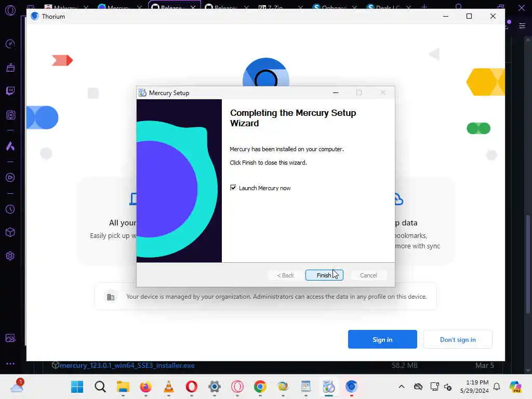Open GX Cleaner in Opera sidebar
The height and width of the screenshot is (399, 532).
[10, 68]
